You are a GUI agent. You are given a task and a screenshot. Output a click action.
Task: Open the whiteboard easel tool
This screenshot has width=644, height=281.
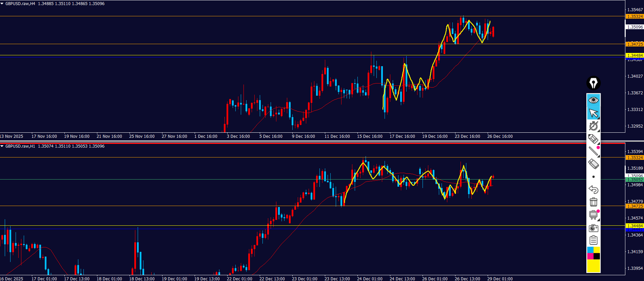[593, 215]
